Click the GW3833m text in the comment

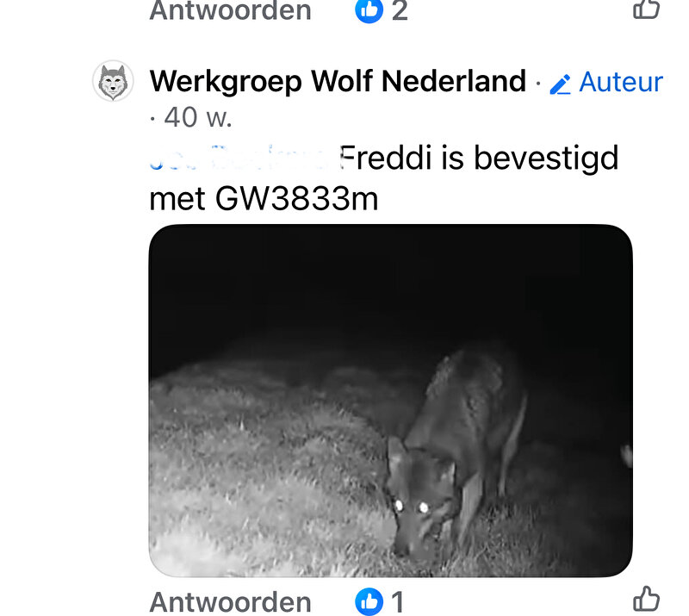click(x=296, y=199)
